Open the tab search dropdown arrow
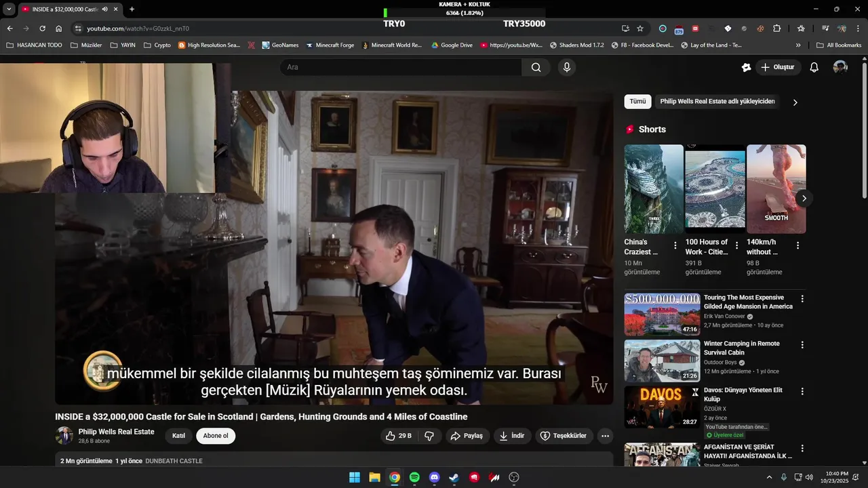The width and height of the screenshot is (868, 488). point(9,9)
